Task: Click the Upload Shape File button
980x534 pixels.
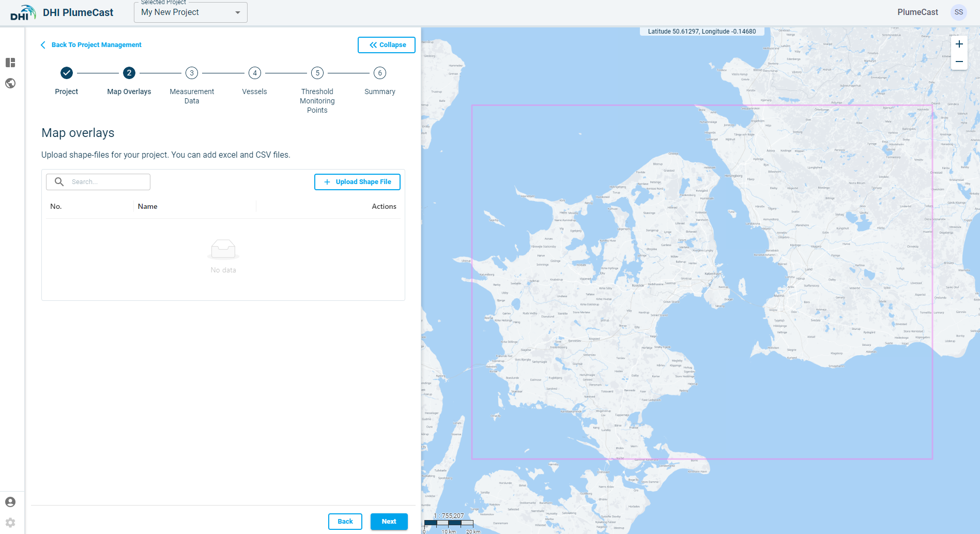Action: click(357, 182)
